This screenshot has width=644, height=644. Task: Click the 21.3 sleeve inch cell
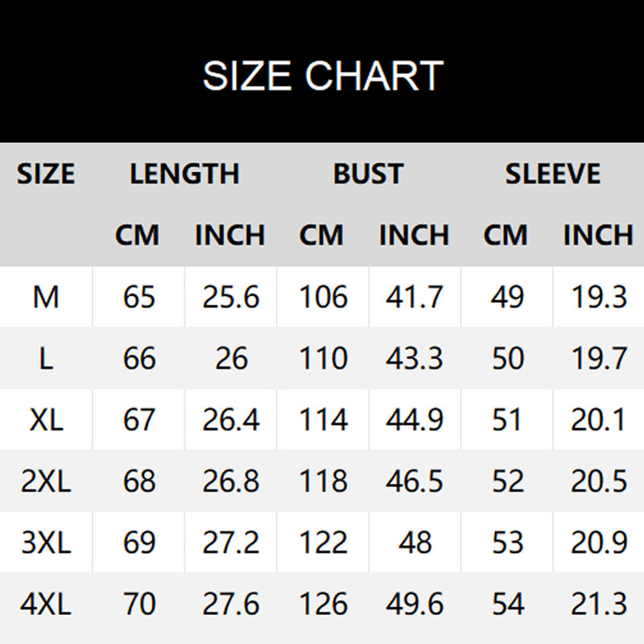(598, 604)
